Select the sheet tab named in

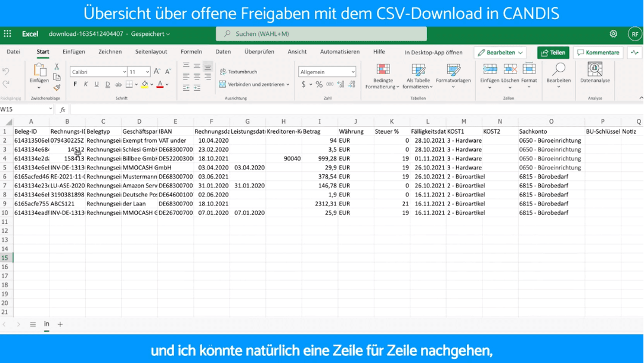pos(47,324)
